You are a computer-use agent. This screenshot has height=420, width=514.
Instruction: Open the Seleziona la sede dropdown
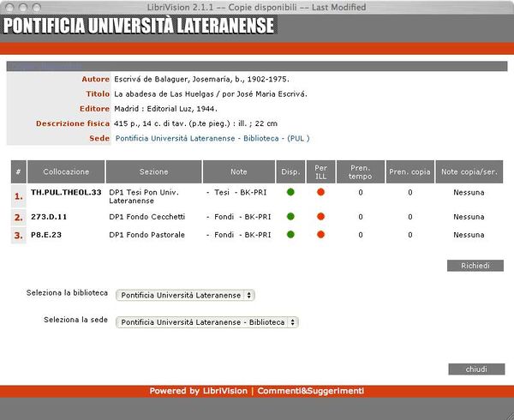coord(208,322)
